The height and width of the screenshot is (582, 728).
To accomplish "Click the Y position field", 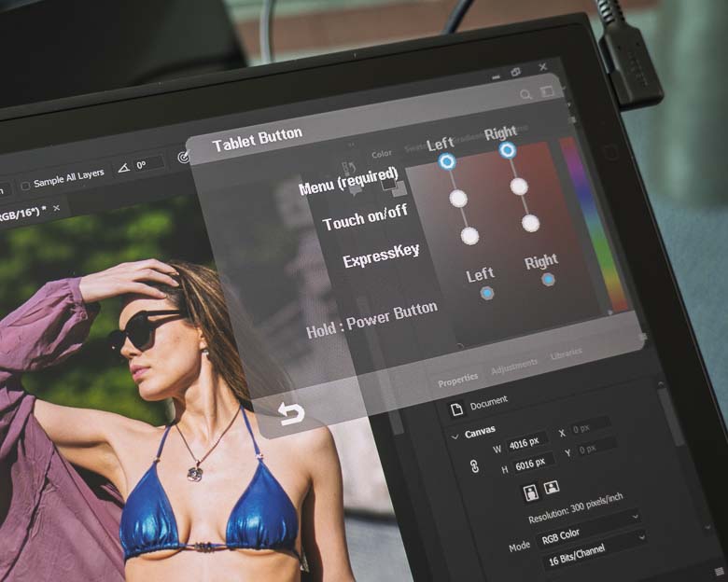I will [x=595, y=448].
